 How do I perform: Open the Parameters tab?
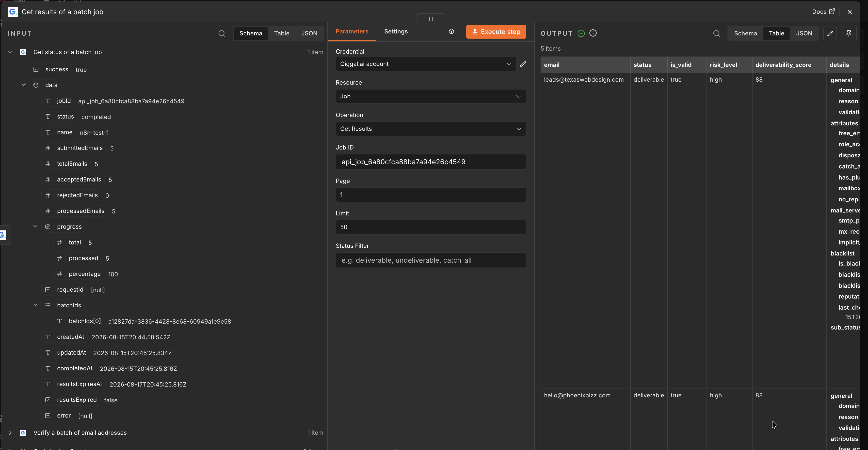pos(352,31)
